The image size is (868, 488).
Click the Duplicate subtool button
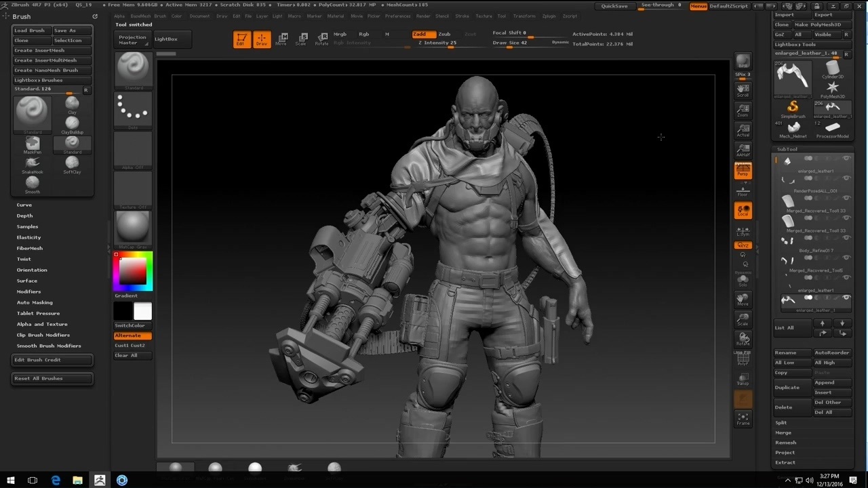pyautogui.click(x=792, y=387)
